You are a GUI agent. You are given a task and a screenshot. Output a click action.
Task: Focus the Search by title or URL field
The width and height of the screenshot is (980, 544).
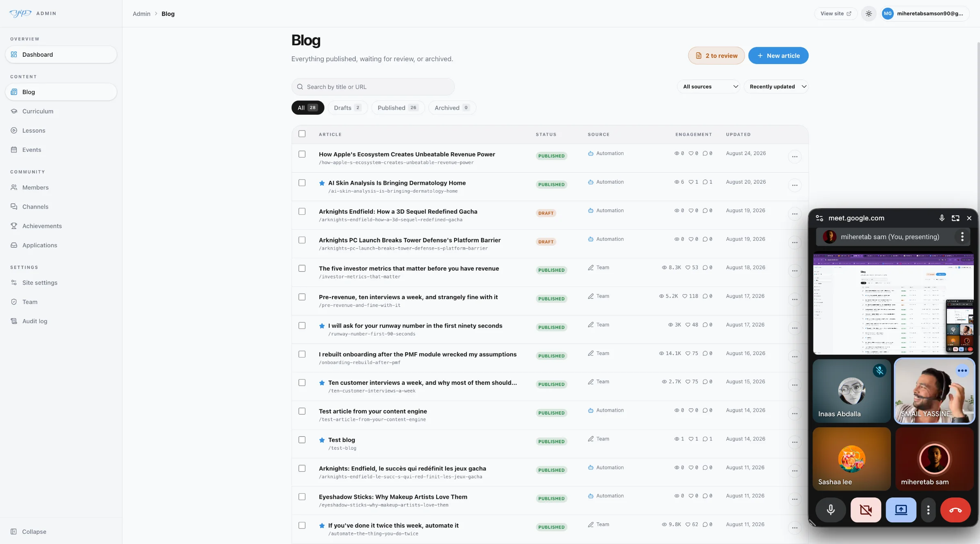pos(373,87)
